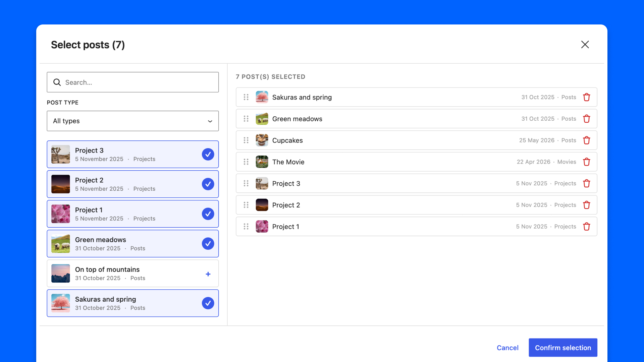Viewport: 644px width, 362px height.
Task: Uncheck Project 2 in the posts list
Action: [x=208, y=184]
